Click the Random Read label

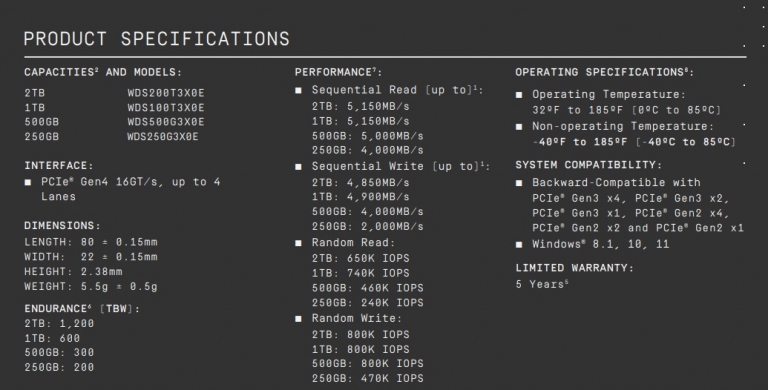pos(353,243)
